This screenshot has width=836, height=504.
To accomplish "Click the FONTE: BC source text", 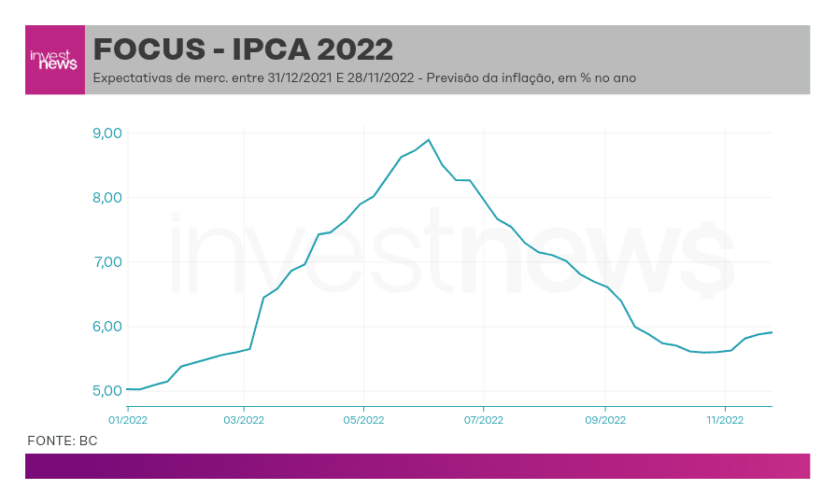I will [x=63, y=441].
